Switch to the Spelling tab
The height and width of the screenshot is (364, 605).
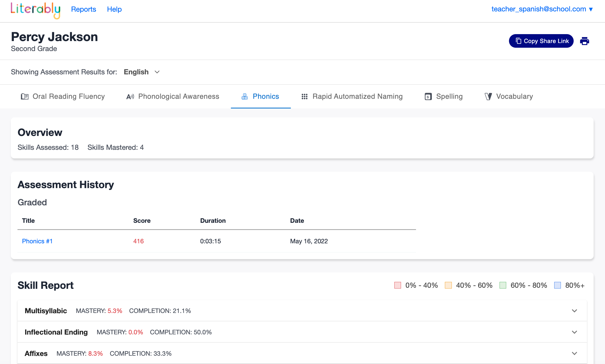[x=444, y=97]
